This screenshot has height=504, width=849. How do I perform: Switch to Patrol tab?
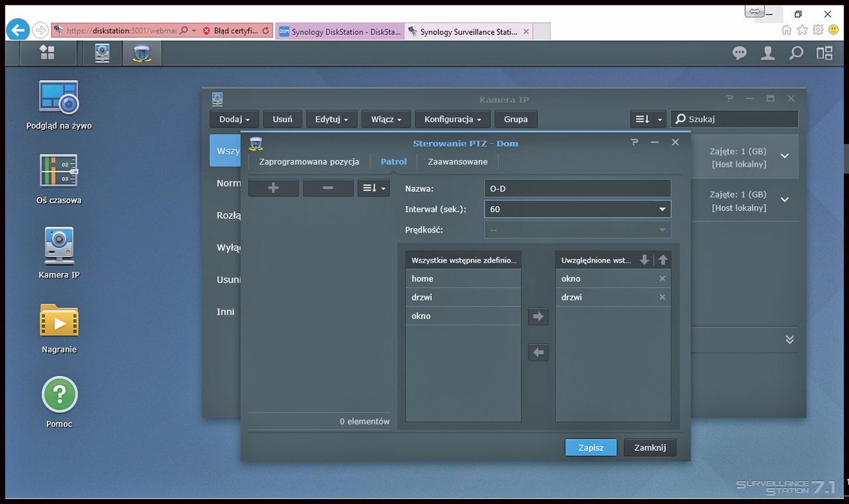click(393, 162)
